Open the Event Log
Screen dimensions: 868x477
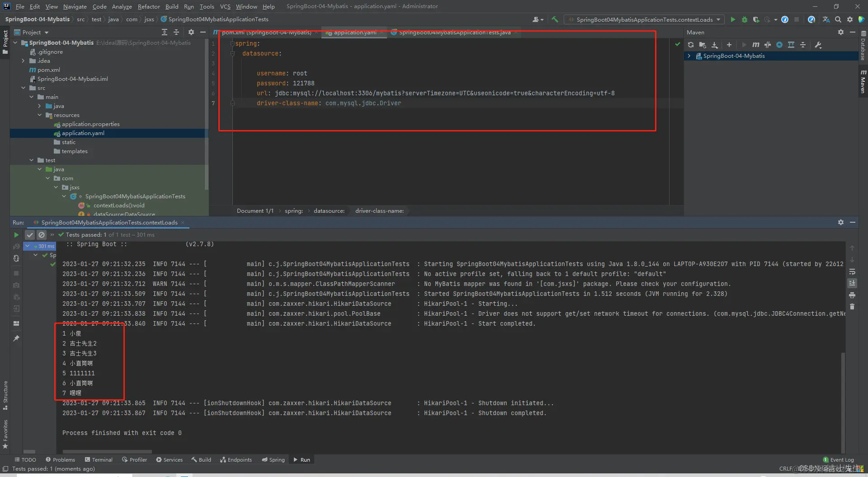pyautogui.click(x=839, y=460)
